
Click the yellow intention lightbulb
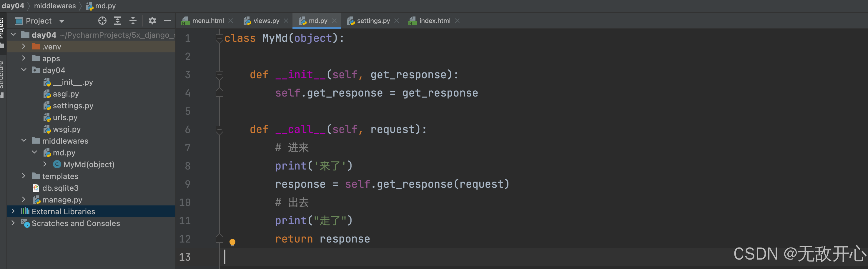pos(232,243)
